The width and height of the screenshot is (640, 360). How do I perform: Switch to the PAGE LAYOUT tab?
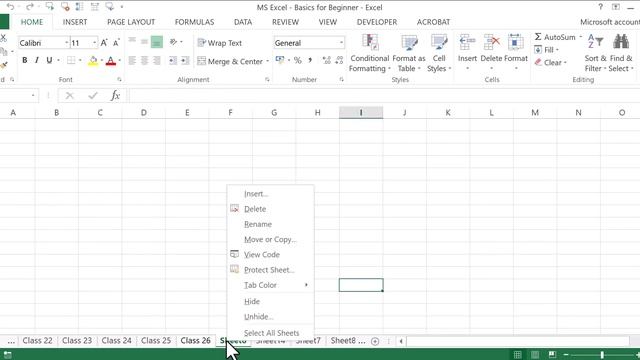(x=131, y=22)
